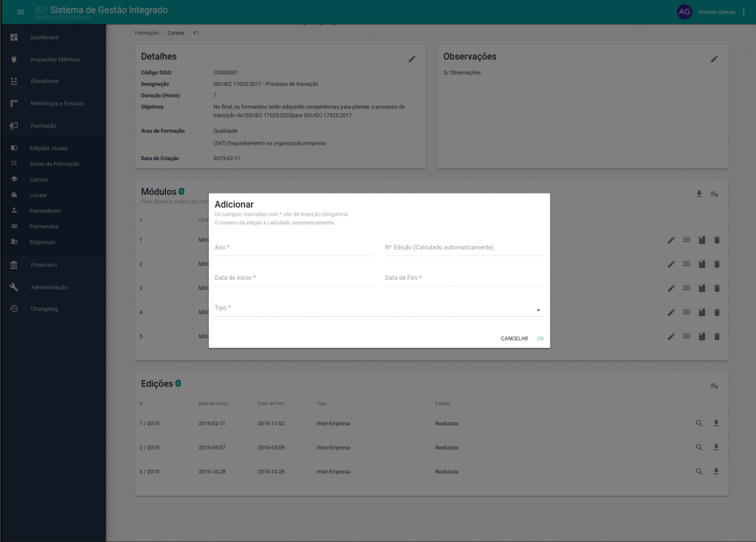
Task: Open the book icon for module row 3
Action: point(702,289)
